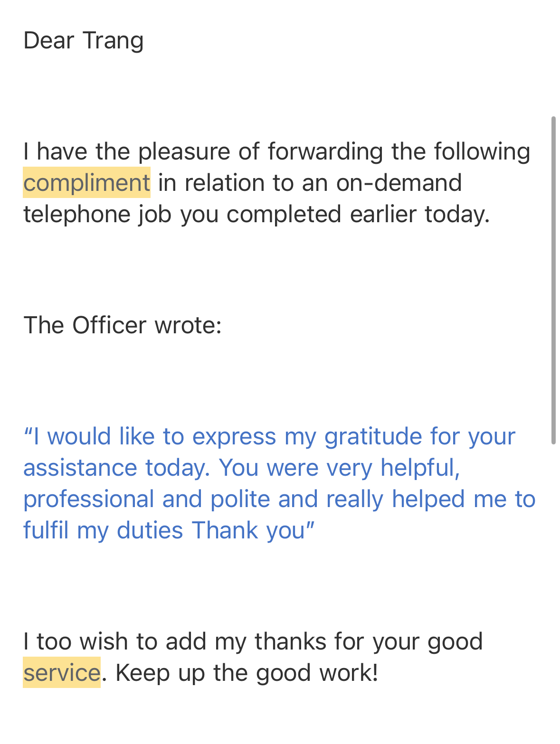Image resolution: width=560 pixels, height=744 pixels.
Task: Tap the words "earlier today."
Action: tap(420, 214)
